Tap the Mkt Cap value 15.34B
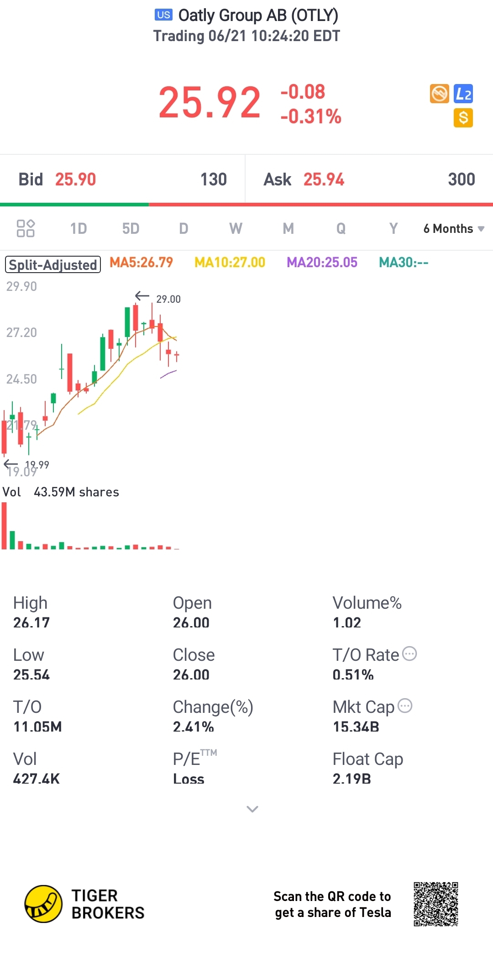493x980 pixels. click(x=356, y=727)
